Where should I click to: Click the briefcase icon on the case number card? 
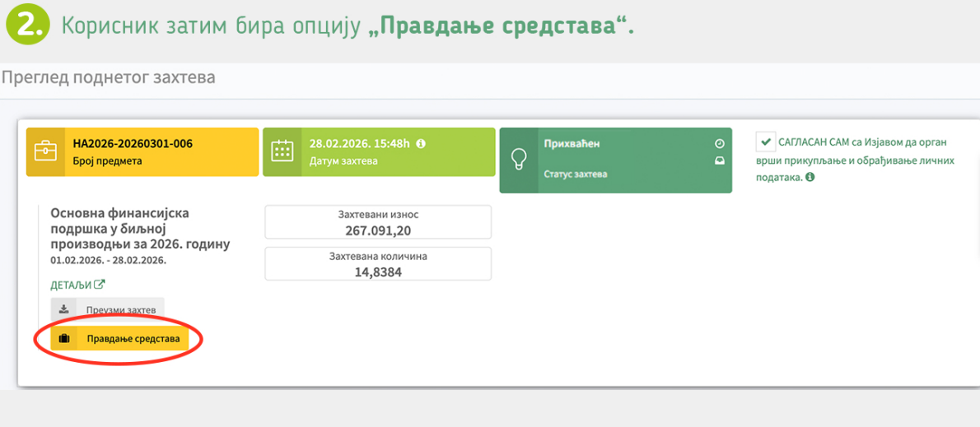click(45, 151)
